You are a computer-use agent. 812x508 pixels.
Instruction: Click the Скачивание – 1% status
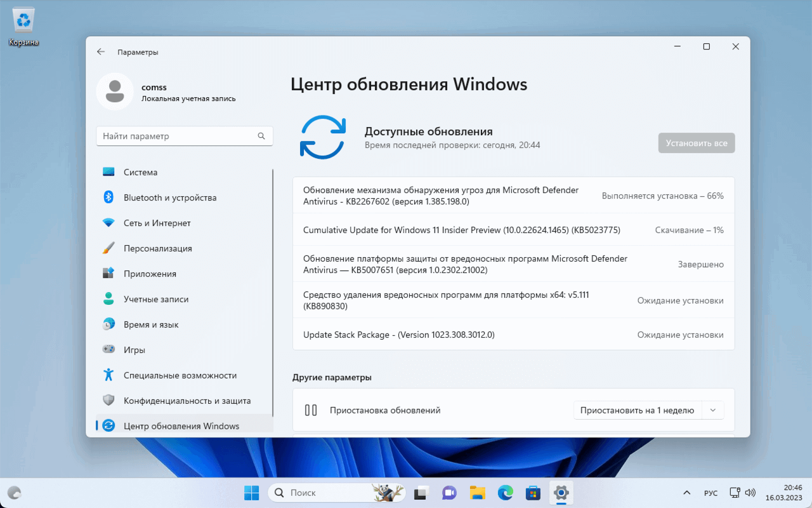[690, 231]
